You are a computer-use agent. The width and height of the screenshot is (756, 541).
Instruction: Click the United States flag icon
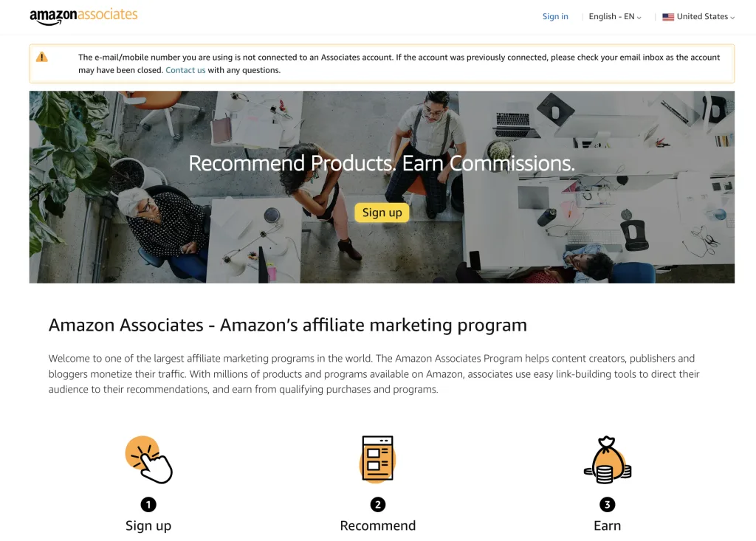(667, 17)
